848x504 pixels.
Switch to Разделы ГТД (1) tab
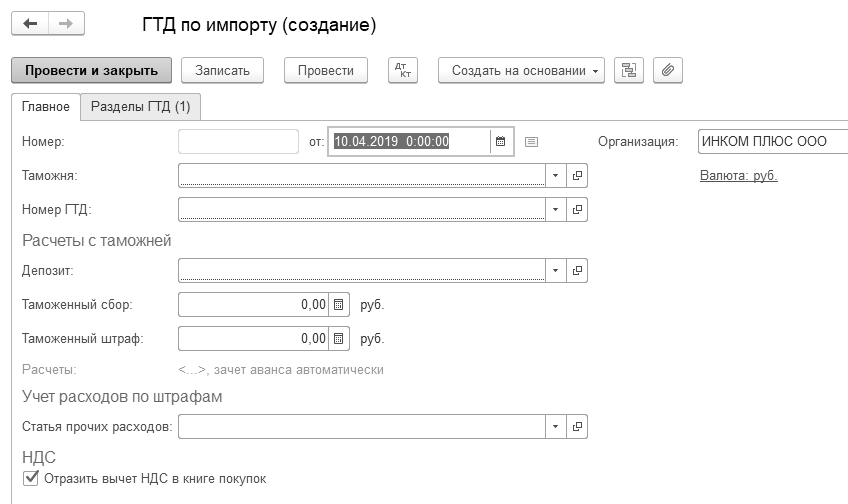(140, 106)
